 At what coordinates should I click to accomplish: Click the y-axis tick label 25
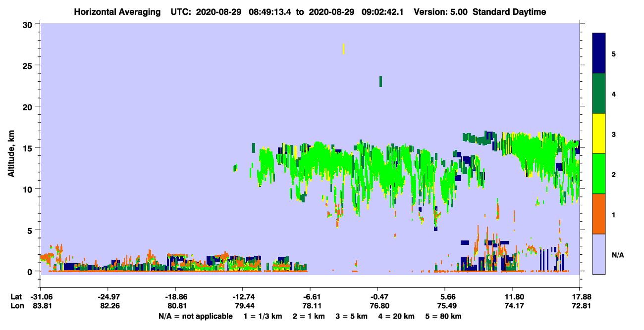click(x=29, y=65)
